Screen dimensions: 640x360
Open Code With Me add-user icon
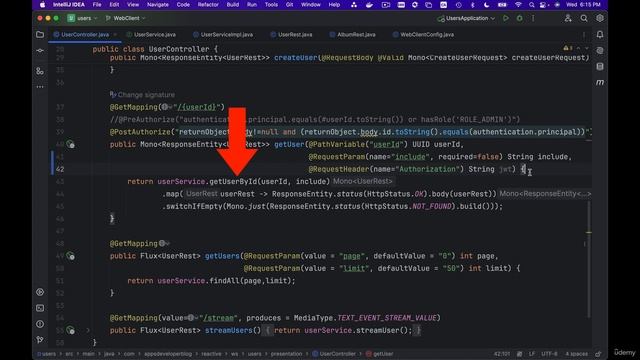568,18
